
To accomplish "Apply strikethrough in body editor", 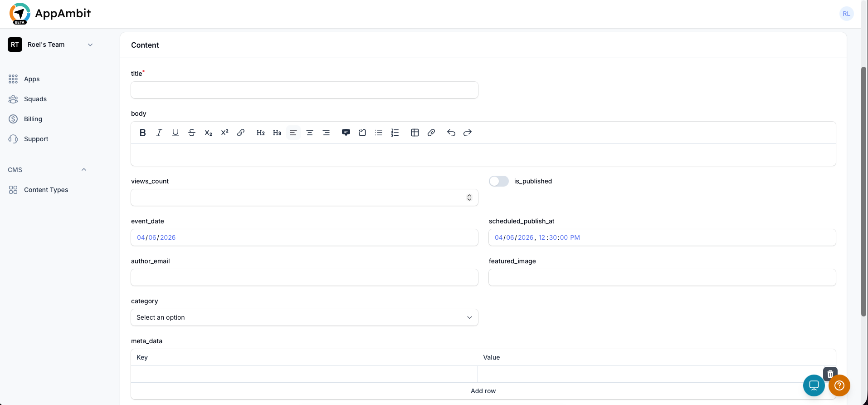I will [192, 133].
